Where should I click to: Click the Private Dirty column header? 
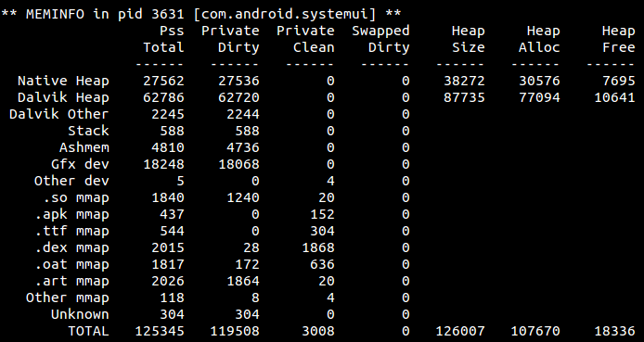[230, 39]
